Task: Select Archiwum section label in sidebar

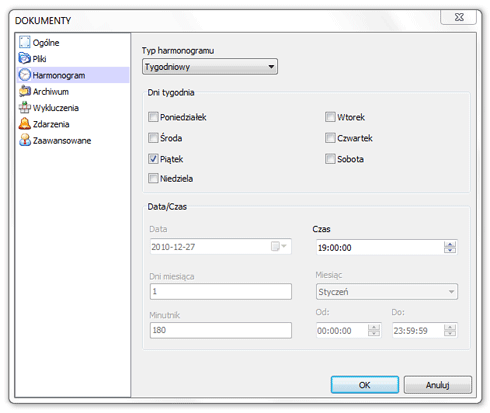Action: point(51,91)
